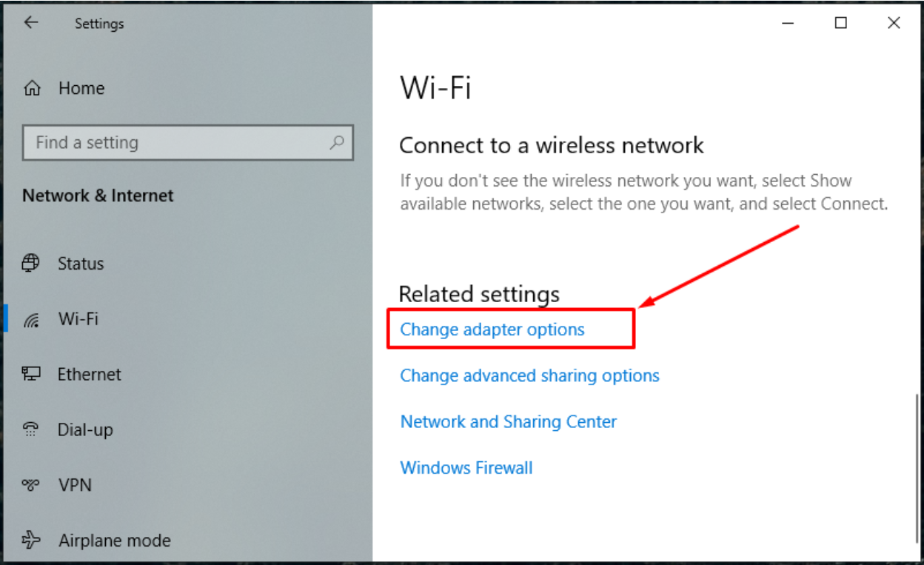The image size is (924, 565).
Task: Click Change advanced sharing options
Action: tap(529, 376)
